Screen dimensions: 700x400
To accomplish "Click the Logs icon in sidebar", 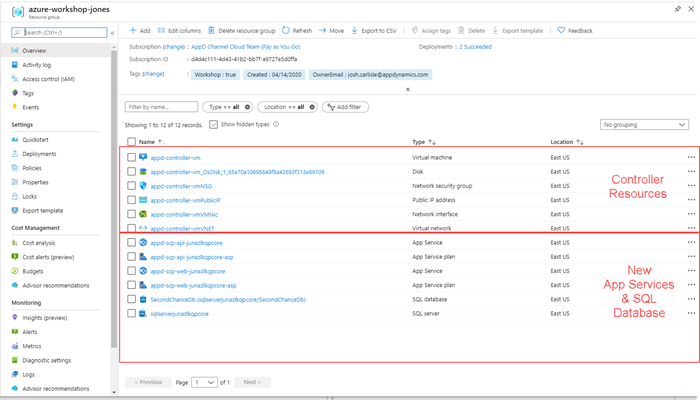I will pos(15,375).
